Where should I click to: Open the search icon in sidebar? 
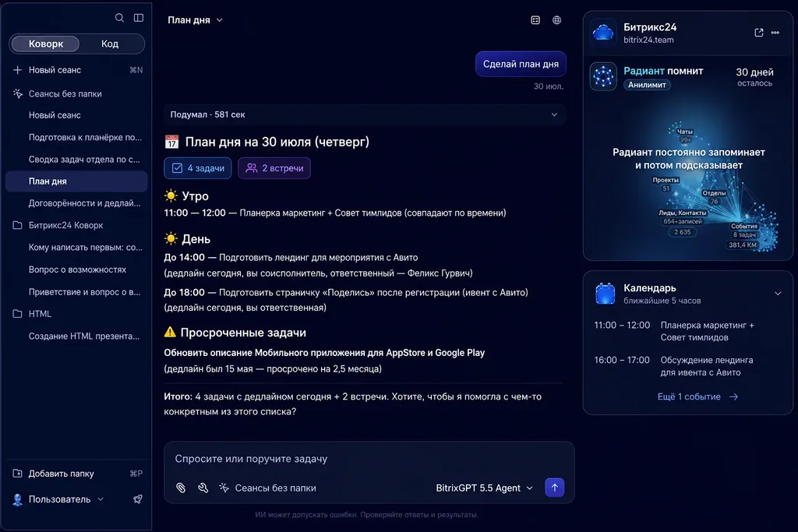point(119,18)
